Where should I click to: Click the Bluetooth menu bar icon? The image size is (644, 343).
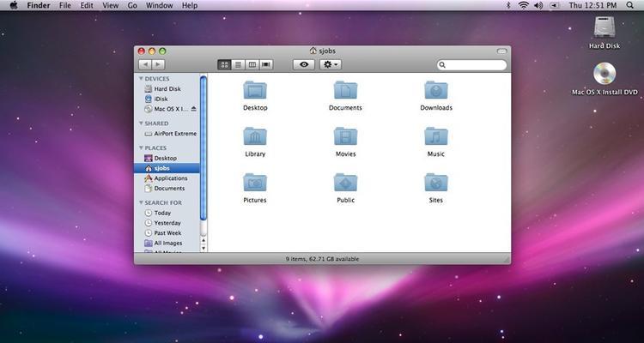[x=508, y=5]
